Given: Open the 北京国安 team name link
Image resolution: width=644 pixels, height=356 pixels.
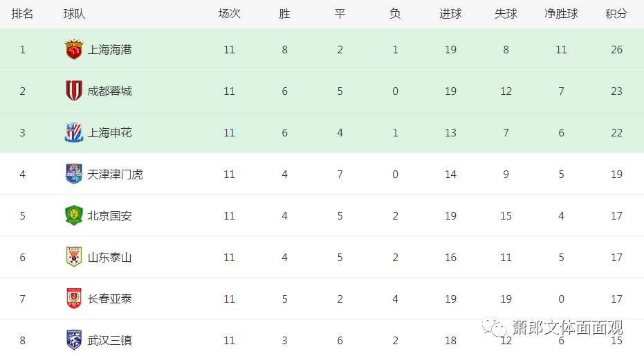Looking at the screenshot, I should [x=110, y=216].
